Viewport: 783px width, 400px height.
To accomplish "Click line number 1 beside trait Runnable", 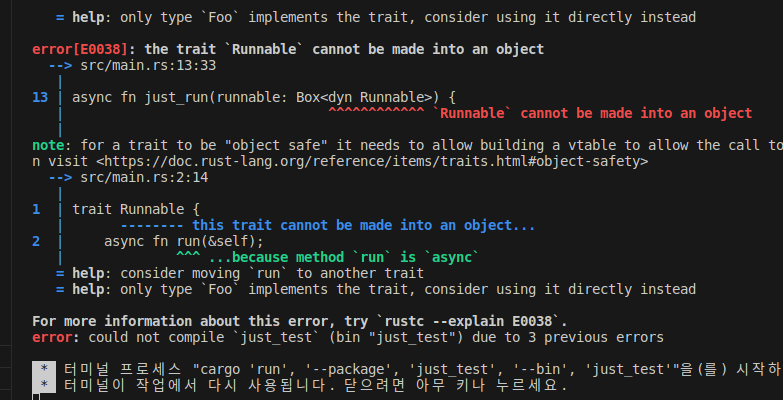I will pyautogui.click(x=36, y=209).
